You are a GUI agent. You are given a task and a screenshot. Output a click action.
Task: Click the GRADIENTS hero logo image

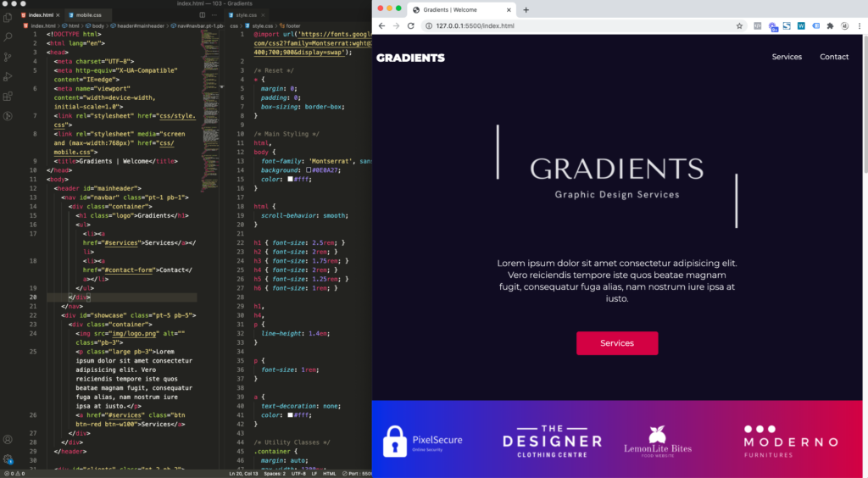point(617,176)
